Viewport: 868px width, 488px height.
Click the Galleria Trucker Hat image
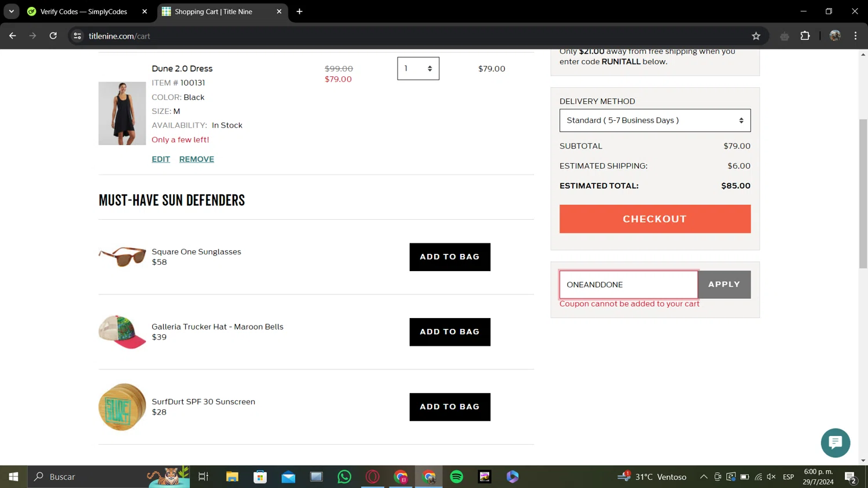tap(122, 332)
